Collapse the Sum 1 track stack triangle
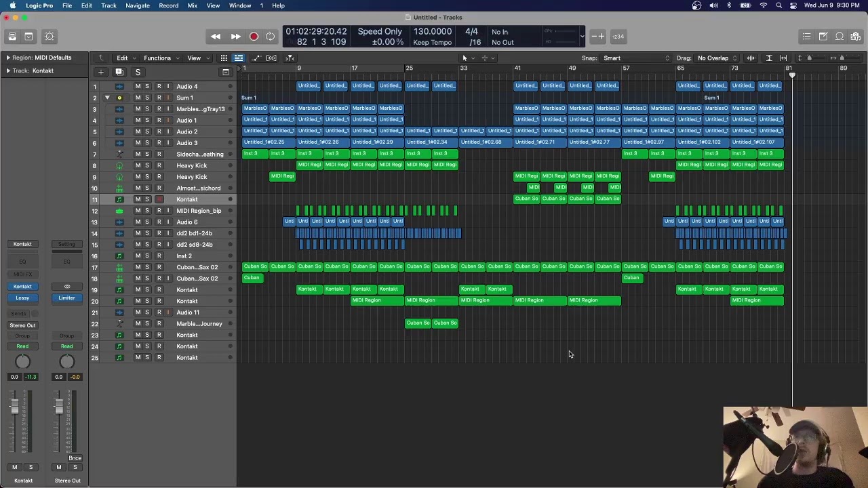The width and height of the screenshot is (868, 488). (107, 98)
